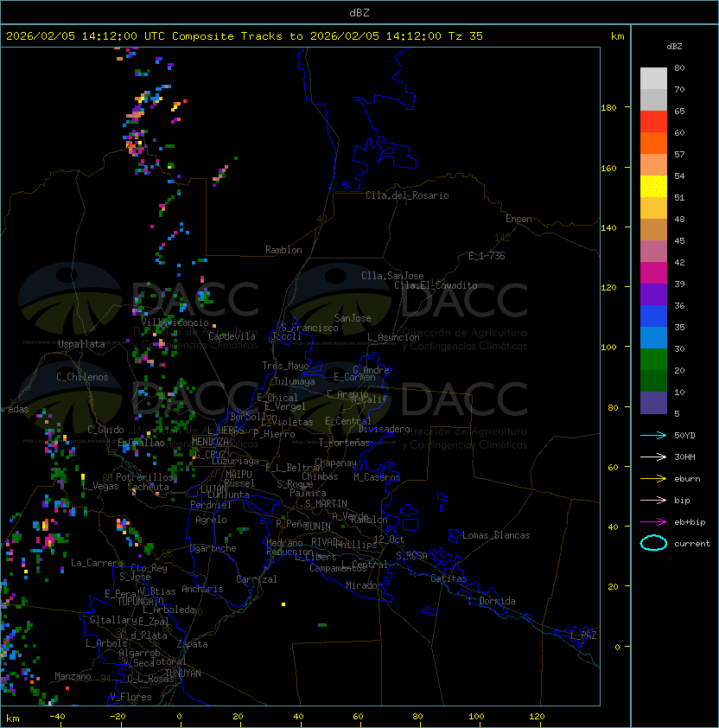The image size is (719, 728).
Task: Pick the red 65 dBZ swatch
Action: click(653, 122)
